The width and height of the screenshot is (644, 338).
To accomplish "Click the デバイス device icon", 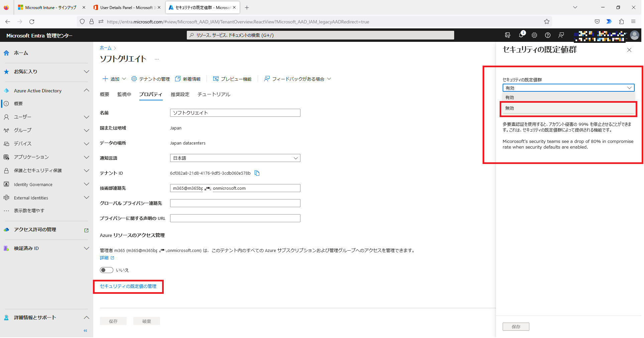I will (x=6, y=144).
